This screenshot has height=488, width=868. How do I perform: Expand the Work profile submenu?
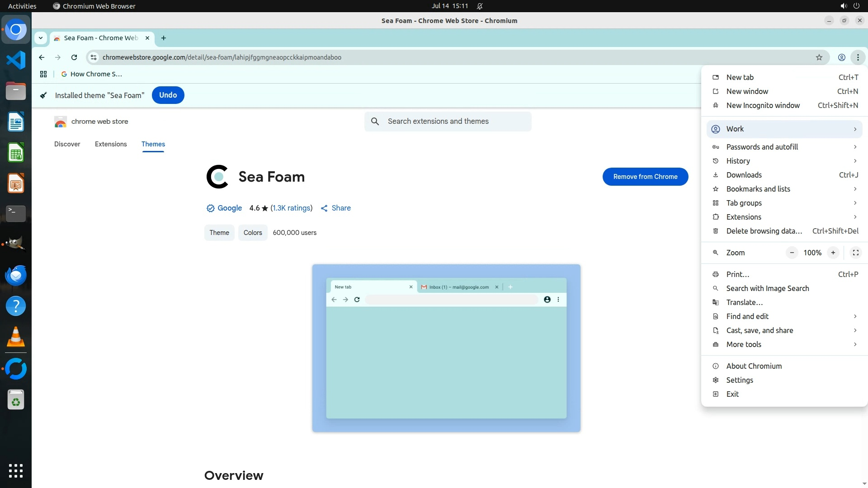pos(784,129)
